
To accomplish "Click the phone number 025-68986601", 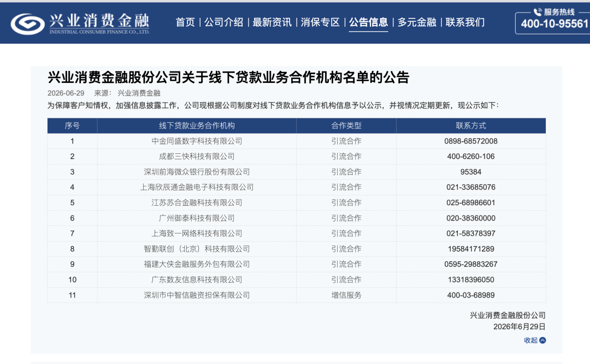I will tap(471, 202).
